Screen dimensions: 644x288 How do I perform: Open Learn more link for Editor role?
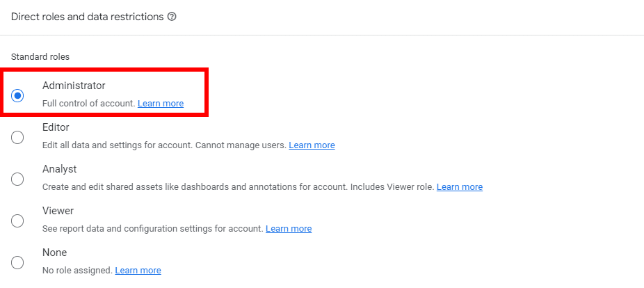(312, 145)
